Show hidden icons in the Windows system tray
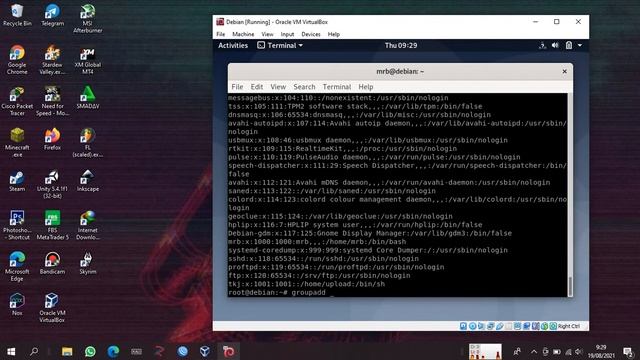Viewport: 640px width, 360px height. pyautogui.click(x=534, y=351)
